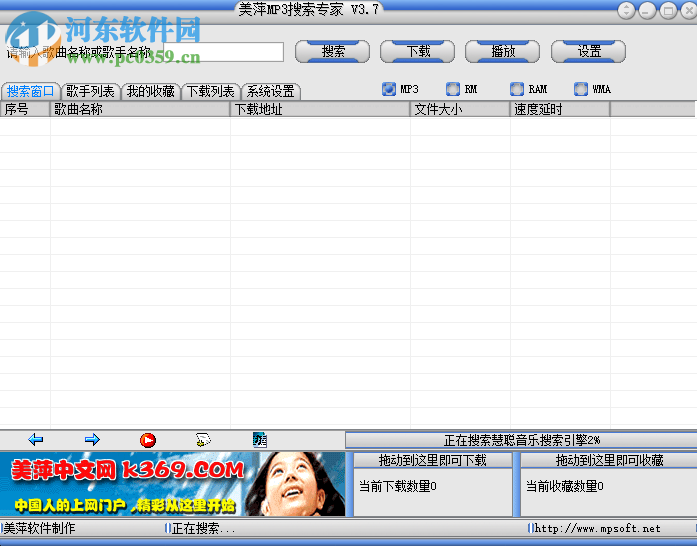Sort by the 歌曲名称 column header

click(140, 109)
